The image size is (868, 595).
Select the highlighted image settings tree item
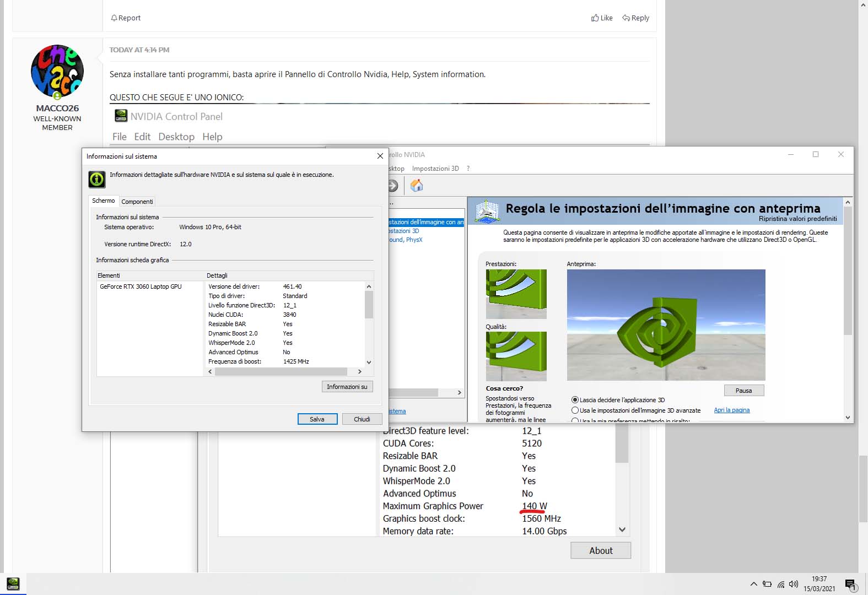click(x=426, y=222)
